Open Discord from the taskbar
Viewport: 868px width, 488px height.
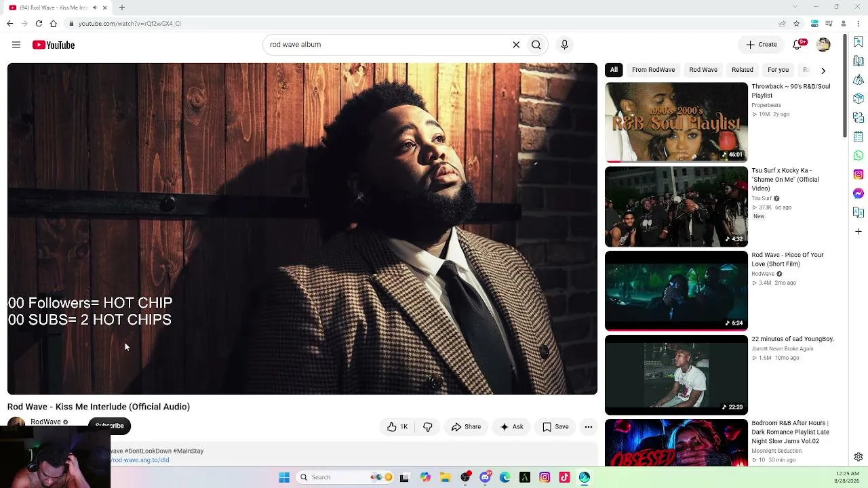pos(485,477)
